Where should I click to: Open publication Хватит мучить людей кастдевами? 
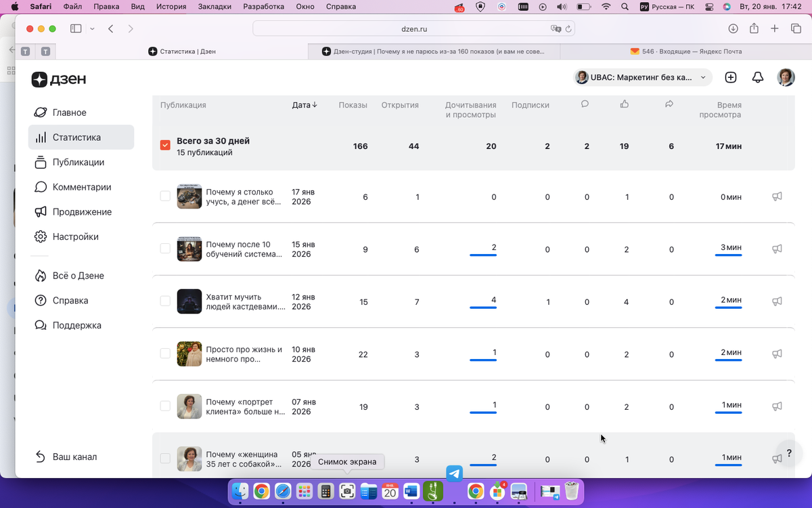246,301
